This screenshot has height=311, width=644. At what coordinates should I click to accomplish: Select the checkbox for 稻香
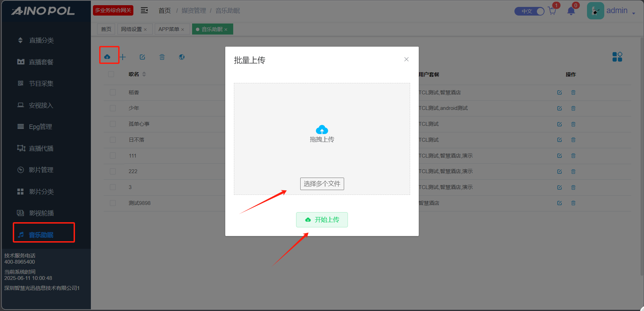coord(113,92)
